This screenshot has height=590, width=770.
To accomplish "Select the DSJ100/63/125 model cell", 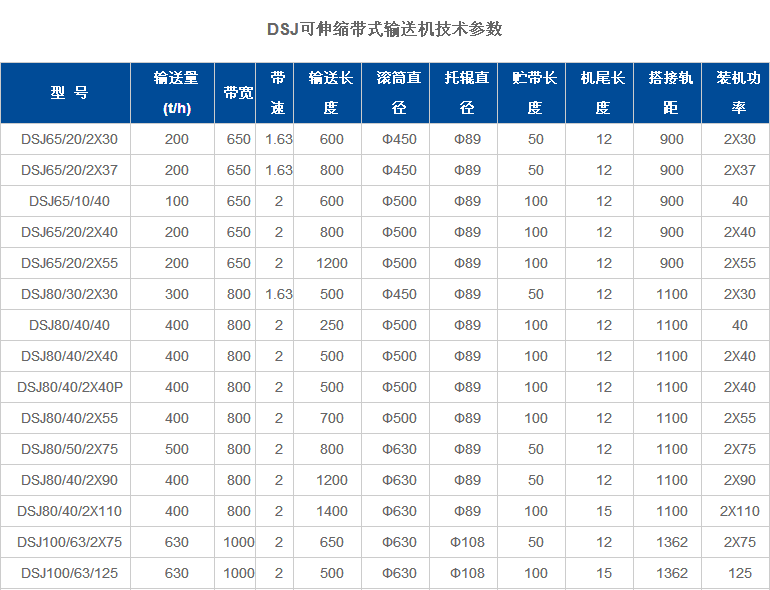I will click(68, 573).
